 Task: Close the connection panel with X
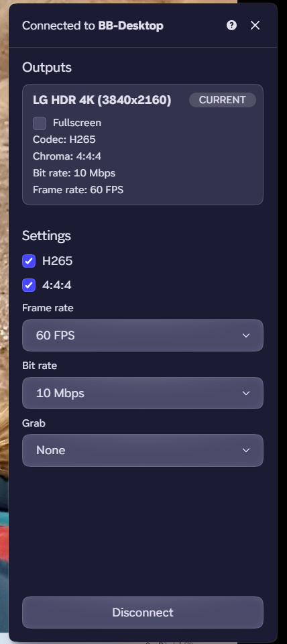pos(255,25)
